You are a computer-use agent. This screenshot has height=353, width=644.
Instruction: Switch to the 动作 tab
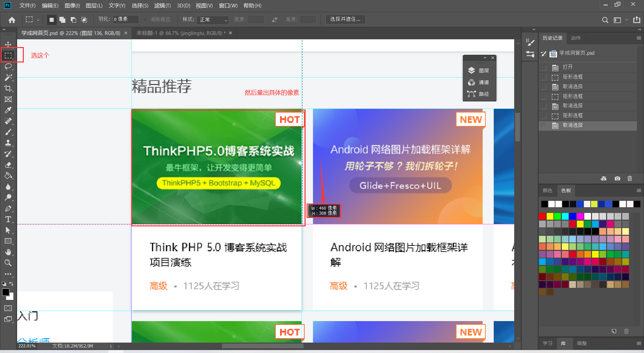pyautogui.click(x=576, y=38)
